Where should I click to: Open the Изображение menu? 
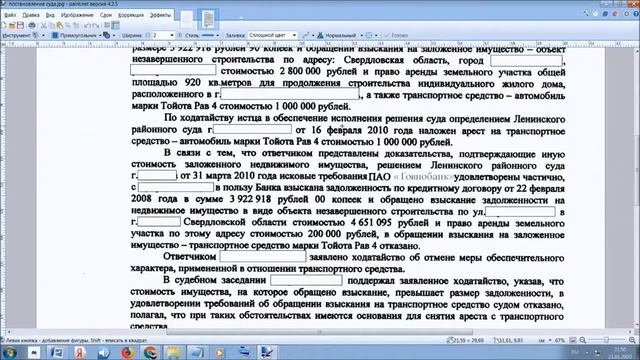(77, 15)
